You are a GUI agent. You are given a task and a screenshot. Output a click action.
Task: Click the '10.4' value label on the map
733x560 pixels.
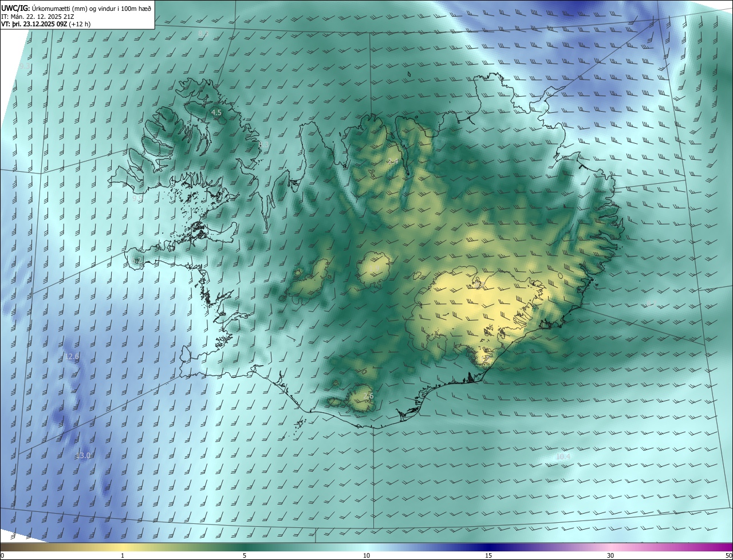(563, 456)
